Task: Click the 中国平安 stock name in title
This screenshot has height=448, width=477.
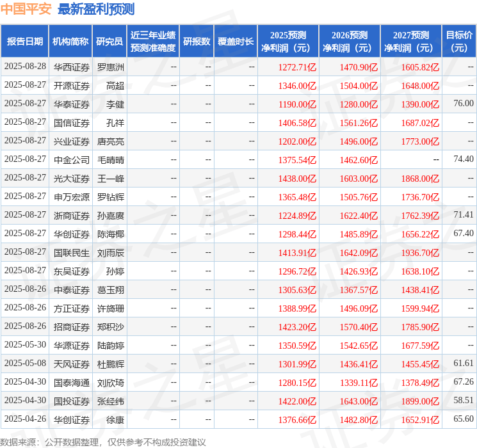Action: (x=26, y=9)
